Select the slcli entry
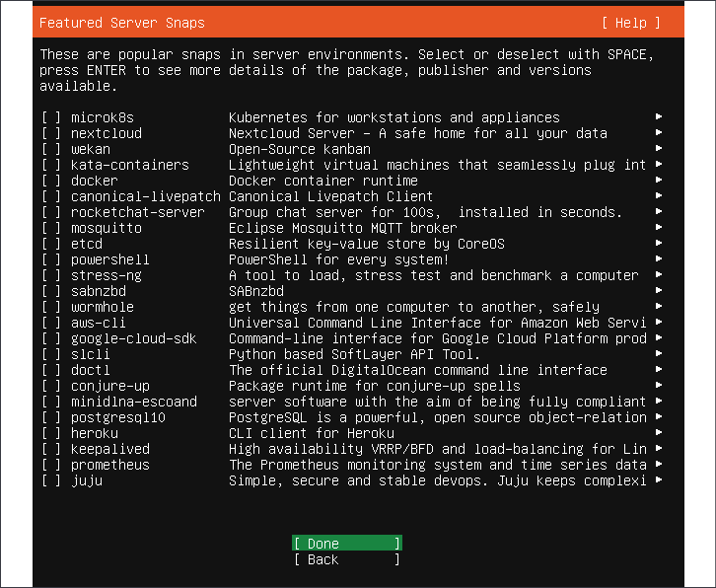Screen dimensions: 716x588 point(91,354)
